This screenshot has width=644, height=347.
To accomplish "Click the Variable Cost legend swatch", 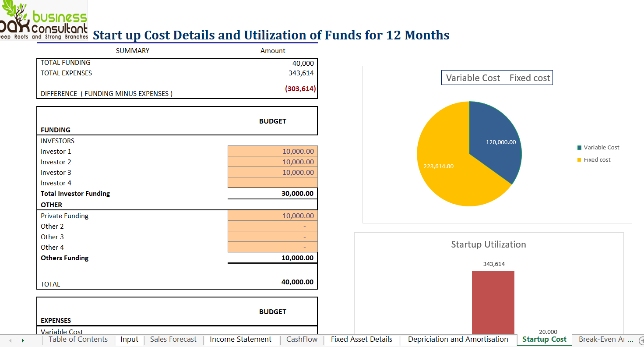I will [x=580, y=148].
